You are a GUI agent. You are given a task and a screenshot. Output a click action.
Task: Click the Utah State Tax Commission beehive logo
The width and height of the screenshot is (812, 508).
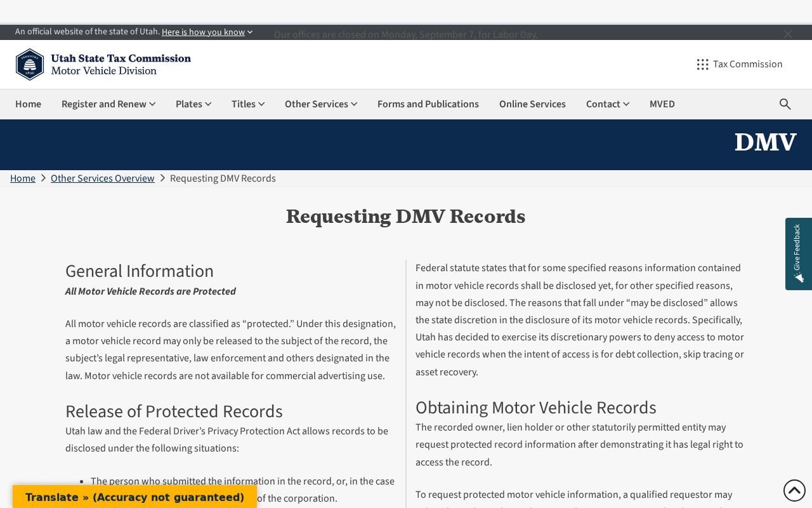30,64
